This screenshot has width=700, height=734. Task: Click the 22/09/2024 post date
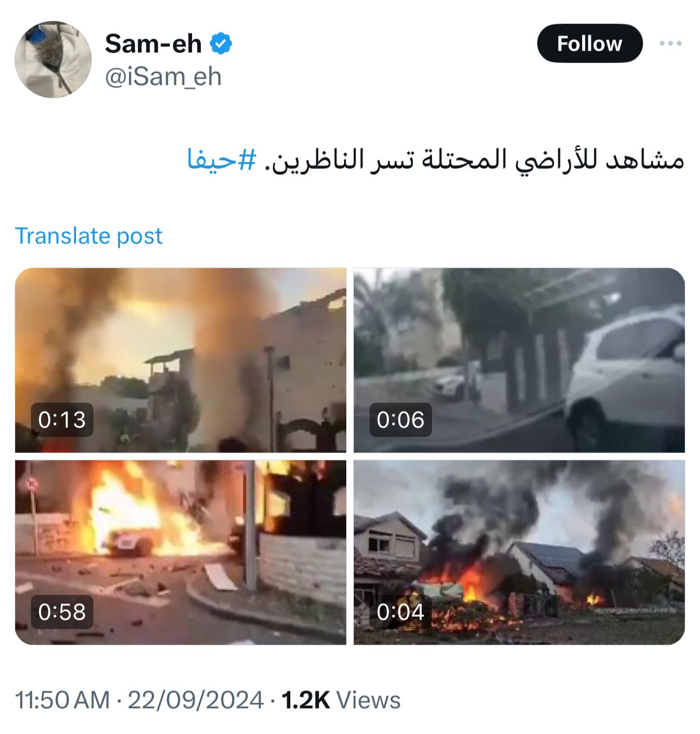pos(196,700)
